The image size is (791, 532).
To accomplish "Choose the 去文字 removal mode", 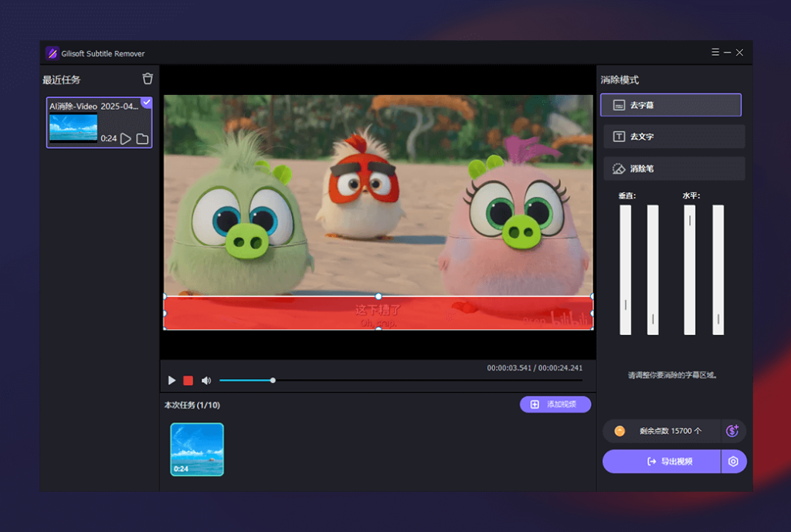I will tap(674, 137).
